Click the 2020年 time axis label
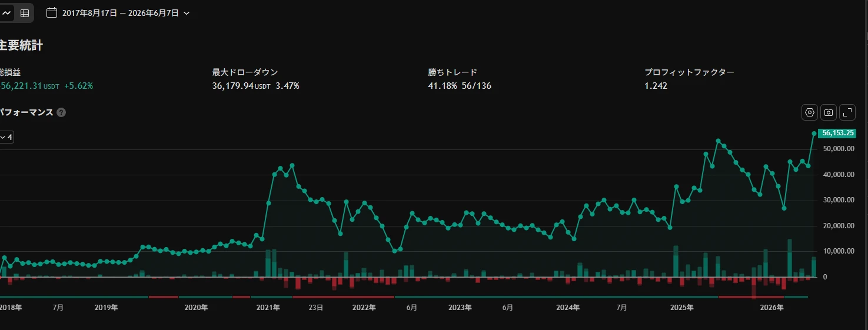This screenshot has width=868, height=330. [196, 308]
